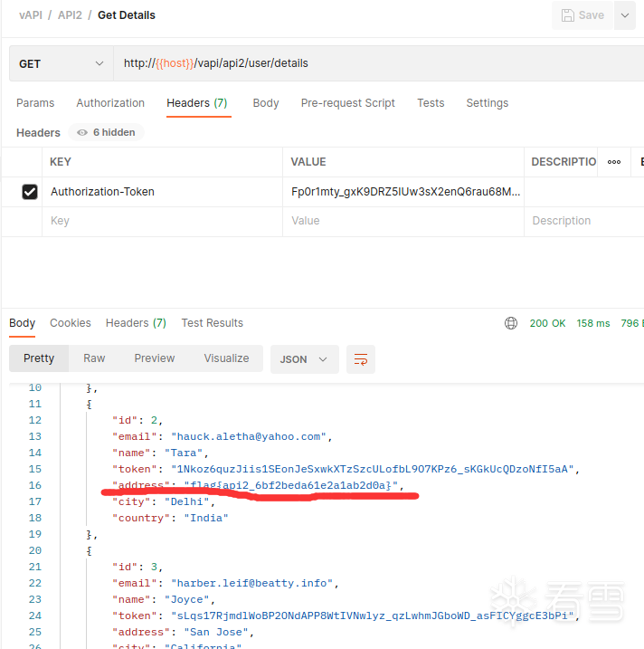
Task: Open the Test Results tab
Action: coord(212,323)
